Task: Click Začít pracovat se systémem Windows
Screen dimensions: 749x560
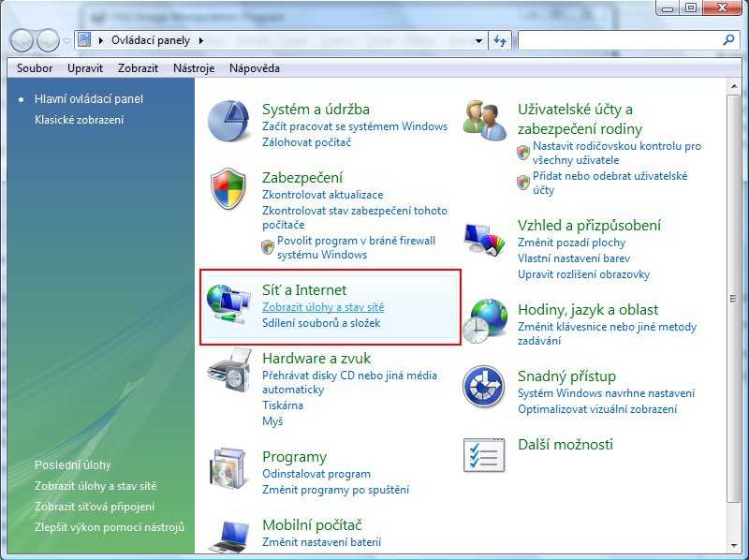Action: 355,126
